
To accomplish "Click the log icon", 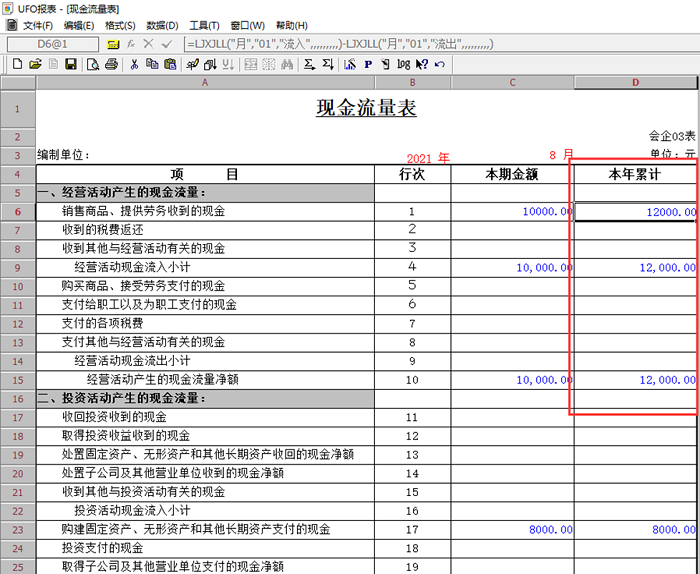I will pyautogui.click(x=403, y=64).
